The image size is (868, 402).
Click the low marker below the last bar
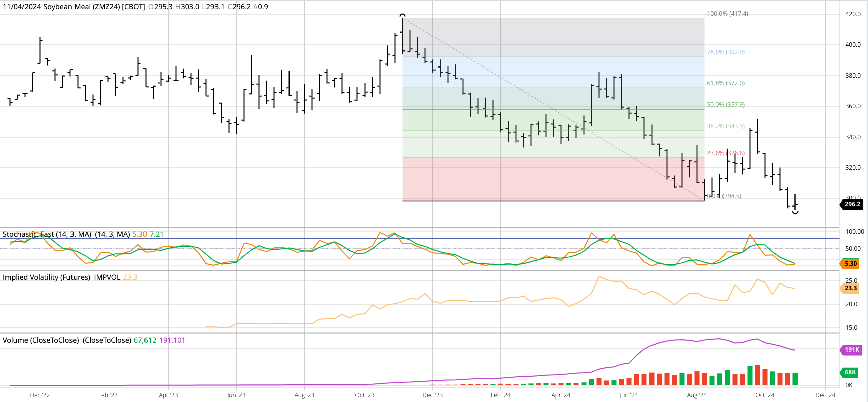pos(795,212)
